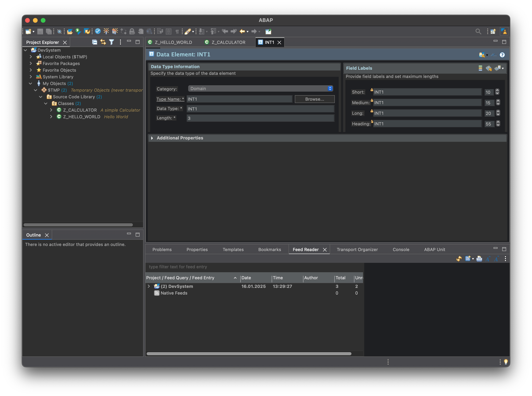Open the Project Explorer three-dot view menu

[x=120, y=42]
